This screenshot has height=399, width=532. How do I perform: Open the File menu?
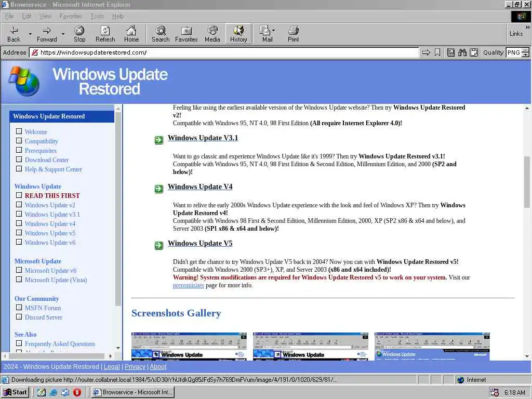pos(9,16)
